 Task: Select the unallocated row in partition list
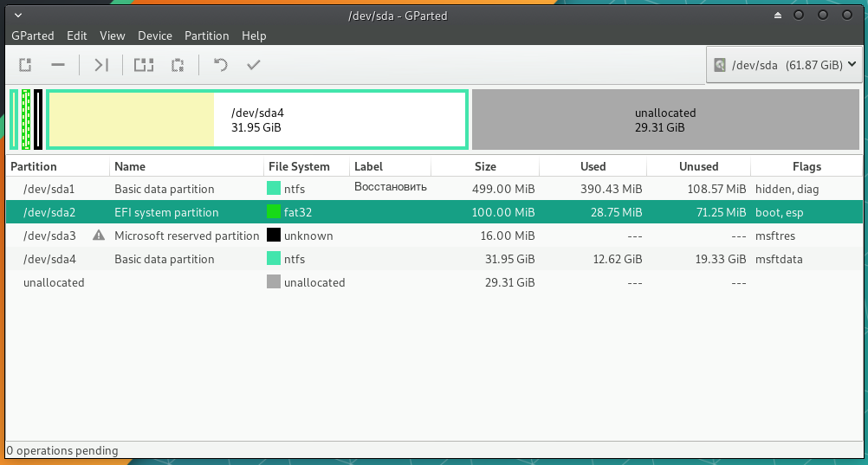coord(434,281)
